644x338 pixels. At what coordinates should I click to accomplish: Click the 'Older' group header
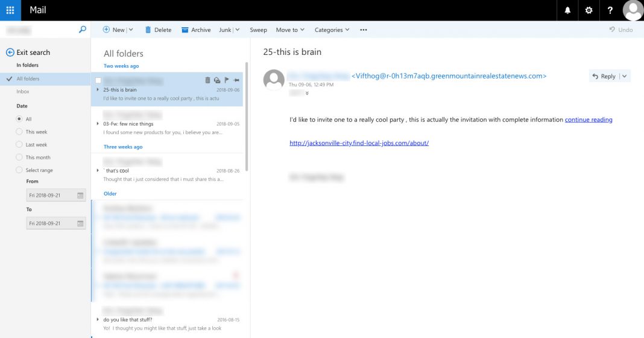[110, 194]
